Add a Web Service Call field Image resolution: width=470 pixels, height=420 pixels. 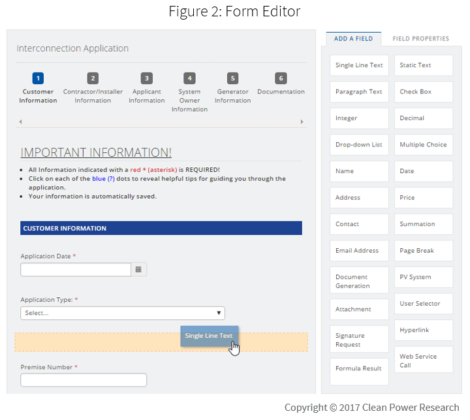[x=424, y=360]
